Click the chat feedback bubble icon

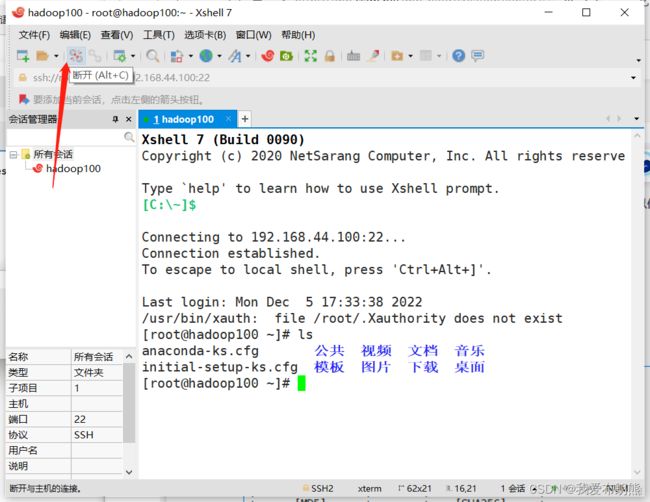[478, 56]
